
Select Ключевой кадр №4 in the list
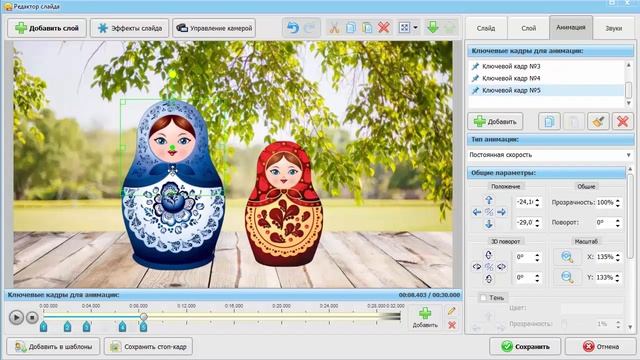tap(547, 78)
